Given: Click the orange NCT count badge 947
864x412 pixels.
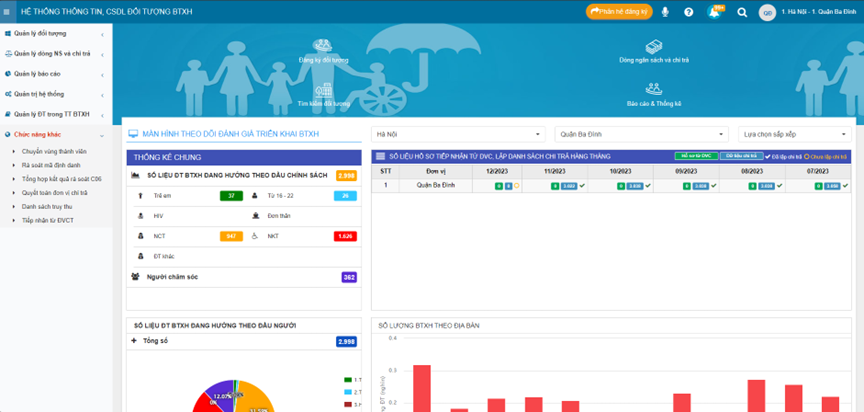Looking at the screenshot, I should click(x=232, y=236).
